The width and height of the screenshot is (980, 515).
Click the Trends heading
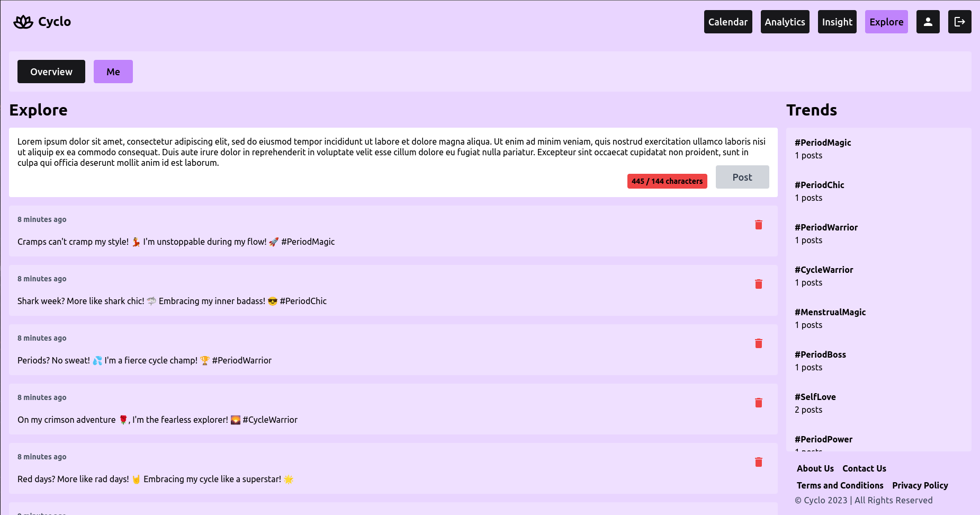pos(812,110)
